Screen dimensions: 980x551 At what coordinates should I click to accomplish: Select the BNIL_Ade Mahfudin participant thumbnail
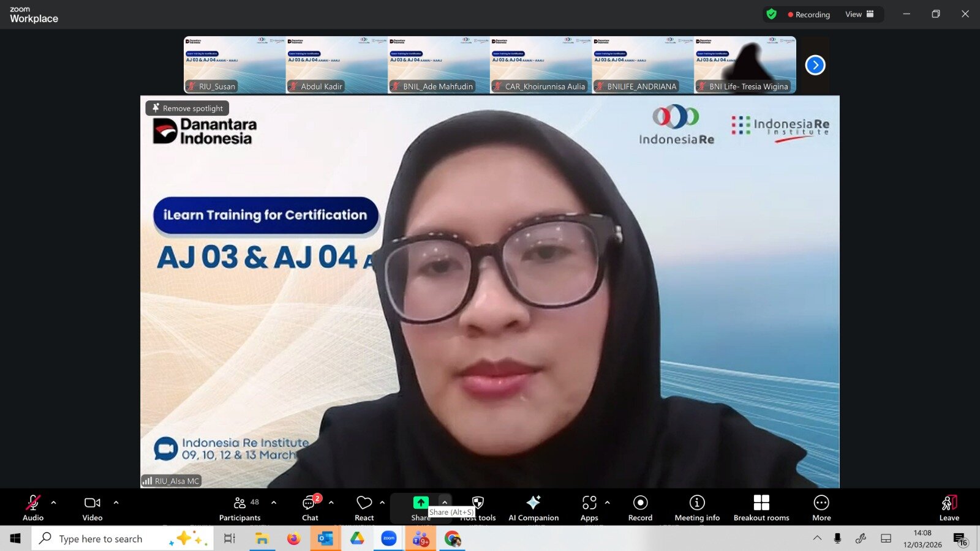439,65
